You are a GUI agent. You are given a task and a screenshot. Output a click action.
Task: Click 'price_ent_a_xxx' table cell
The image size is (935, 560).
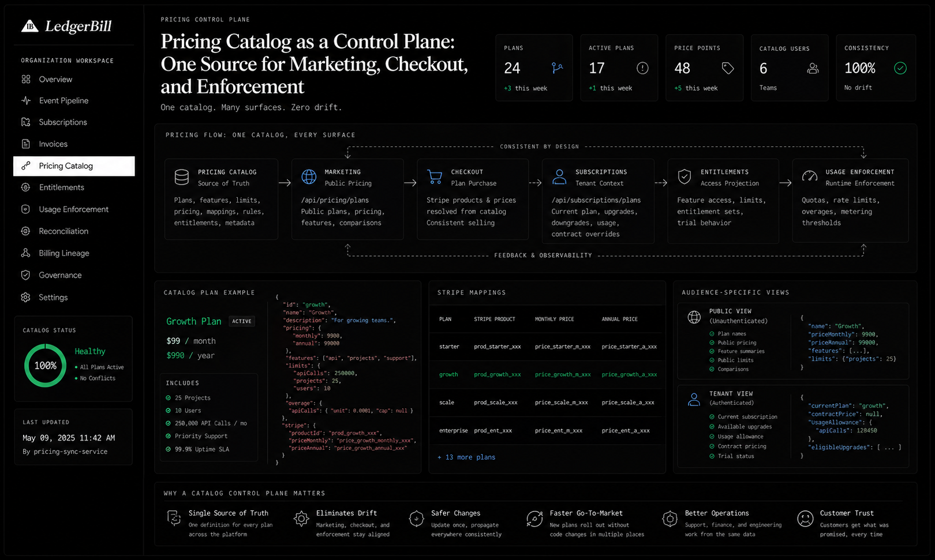(x=626, y=430)
